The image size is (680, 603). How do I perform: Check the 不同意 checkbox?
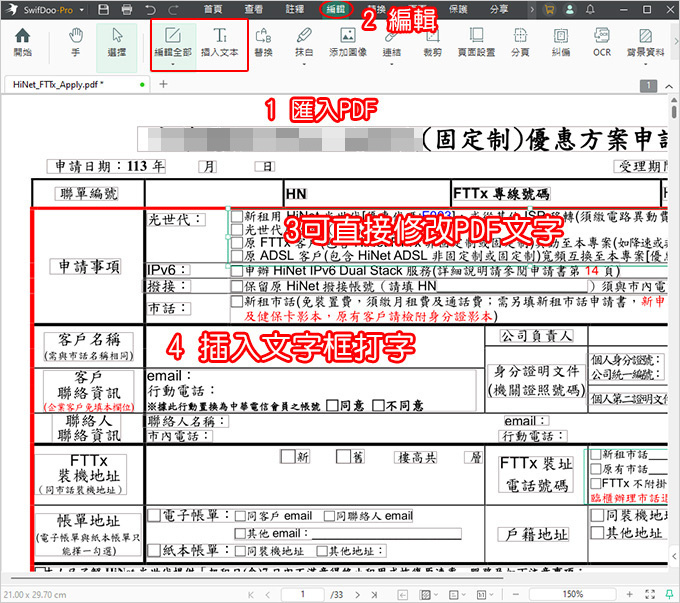pos(378,405)
